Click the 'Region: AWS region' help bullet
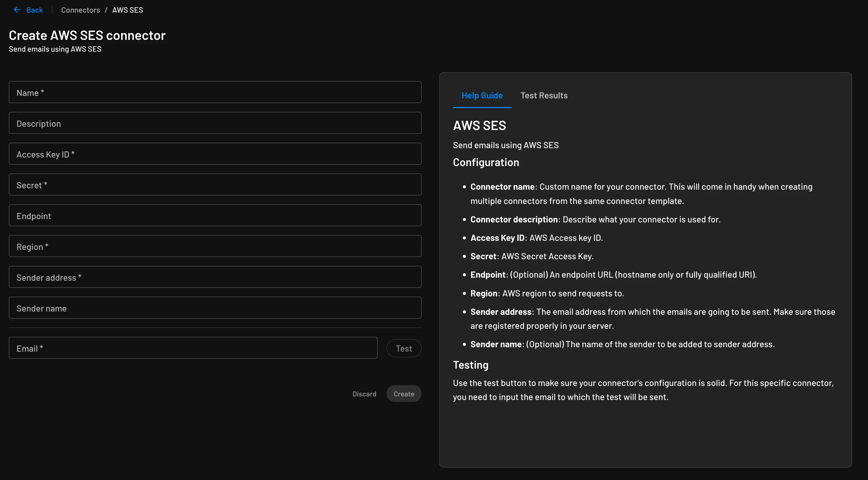Image resolution: width=868 pixels, height=480 pixels. click(547, 293)
